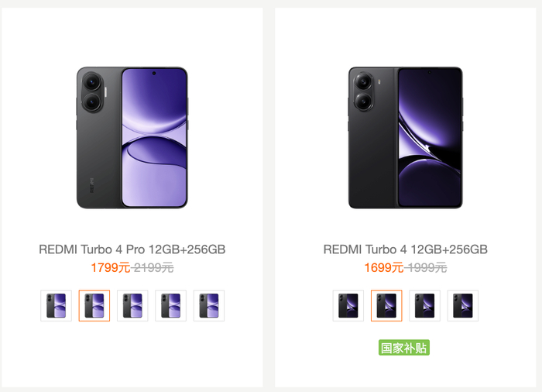Select fifth variant thumbnail of Turbo 4 Pro
The height and width of the screenshot is (392, 542).
pos(208,305)
